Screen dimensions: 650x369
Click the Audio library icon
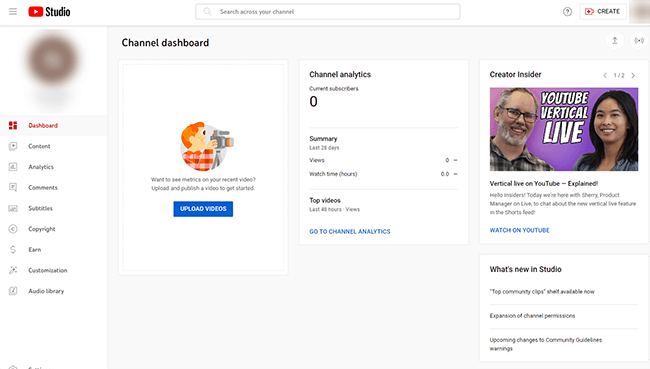pos(13,291)
